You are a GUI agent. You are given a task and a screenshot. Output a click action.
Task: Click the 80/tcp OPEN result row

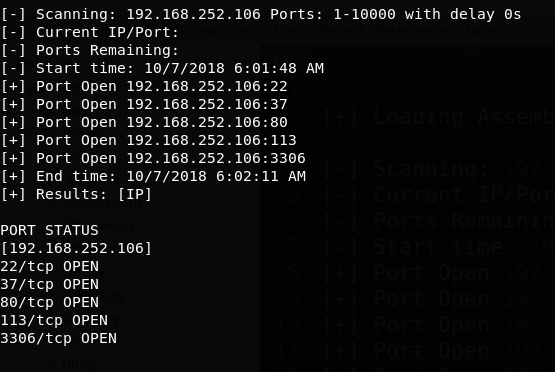point(50,302)
